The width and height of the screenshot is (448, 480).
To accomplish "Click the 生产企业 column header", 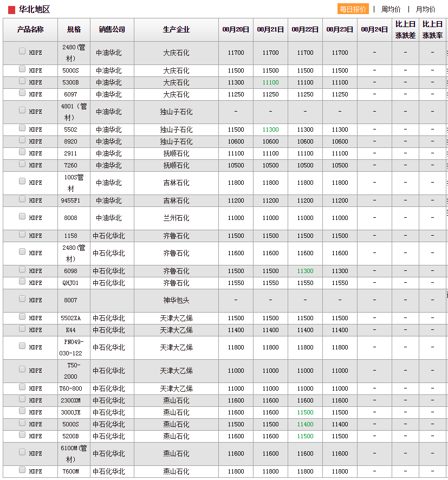I will 176,29.
